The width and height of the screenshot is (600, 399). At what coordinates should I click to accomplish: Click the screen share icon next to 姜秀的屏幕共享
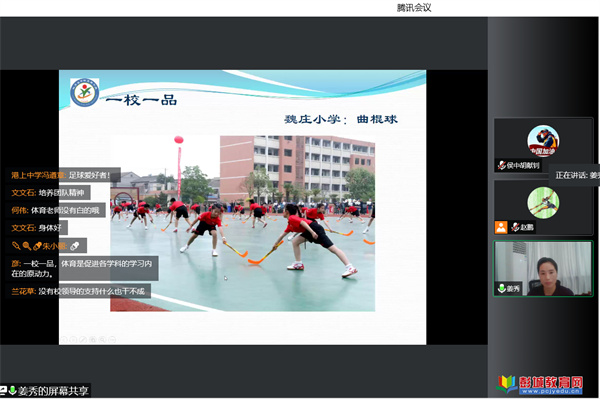pos(3,391)
